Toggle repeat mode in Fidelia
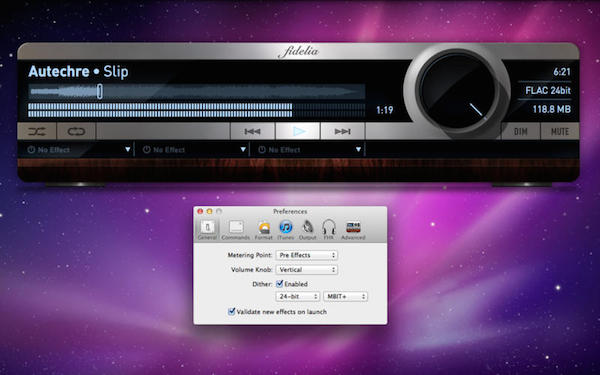The height and width of the screenshot is (375, 600). click(x=76, y=131)
